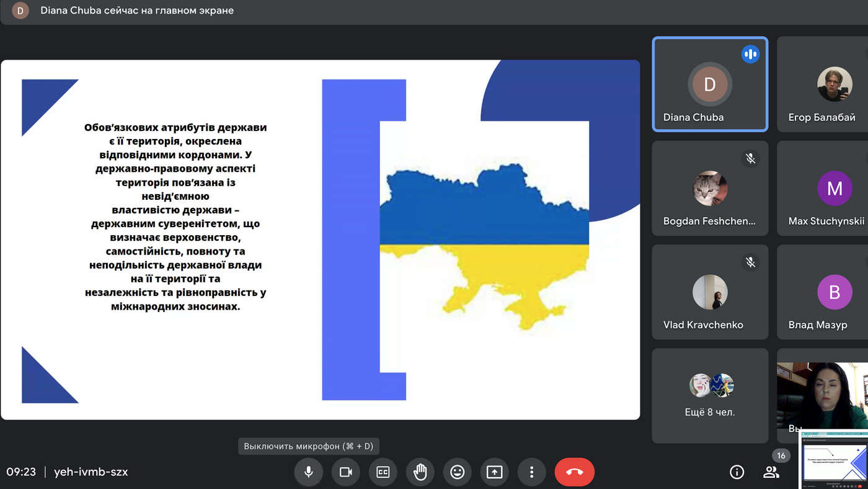Open the small presentation preview thumbnail
The image size is (868, 489).
pyautogui.click(x=833, y=460)
